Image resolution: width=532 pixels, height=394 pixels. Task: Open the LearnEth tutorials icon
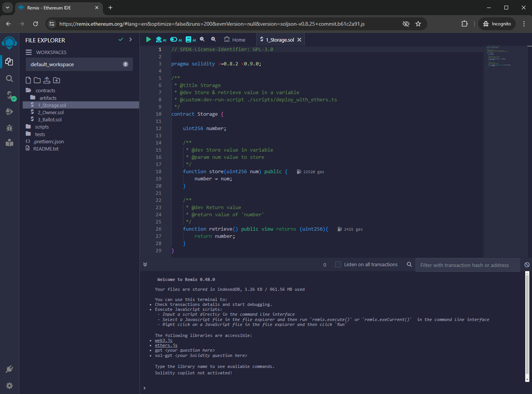coord(9,143)
